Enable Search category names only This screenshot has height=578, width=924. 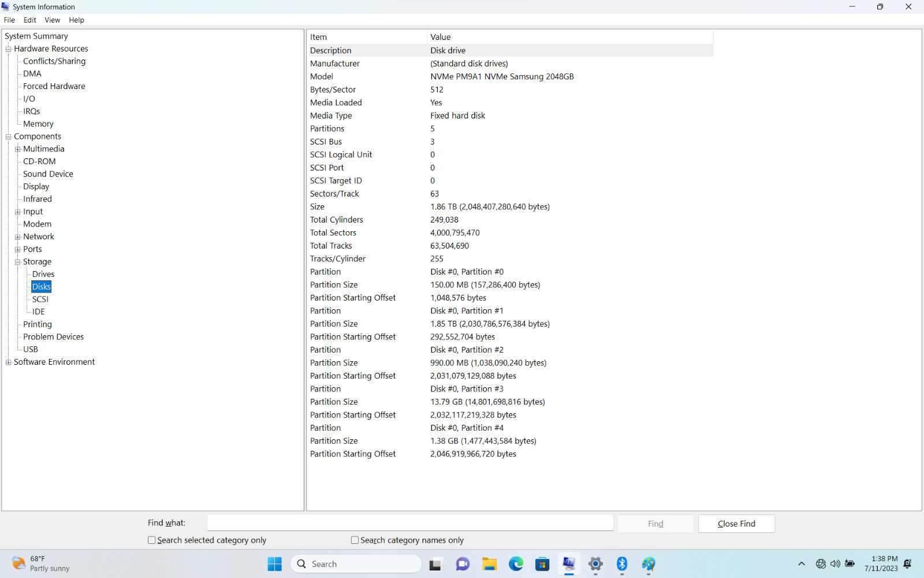(x=355, y=540)
